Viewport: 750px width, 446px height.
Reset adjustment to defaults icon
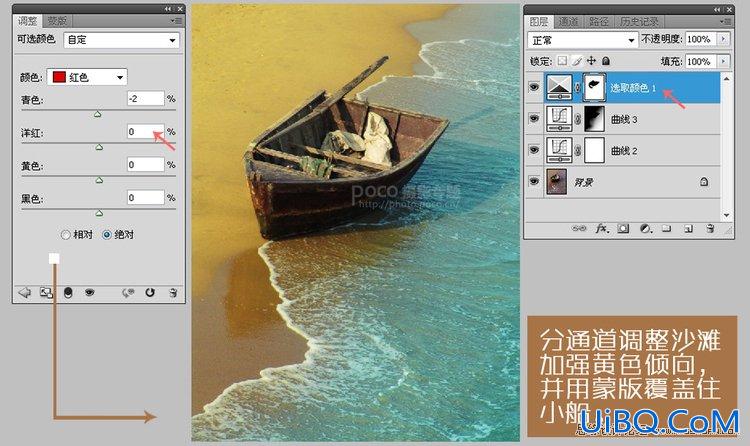click(150, 292)
